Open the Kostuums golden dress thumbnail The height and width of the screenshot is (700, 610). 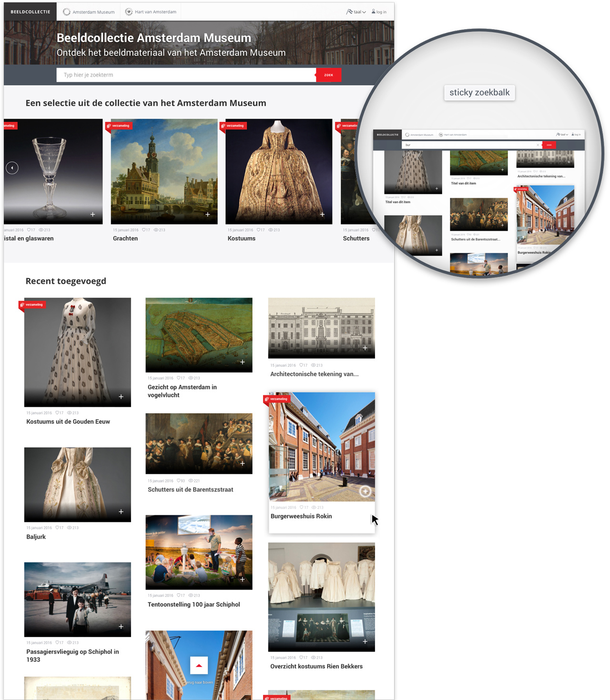point(279,171)
